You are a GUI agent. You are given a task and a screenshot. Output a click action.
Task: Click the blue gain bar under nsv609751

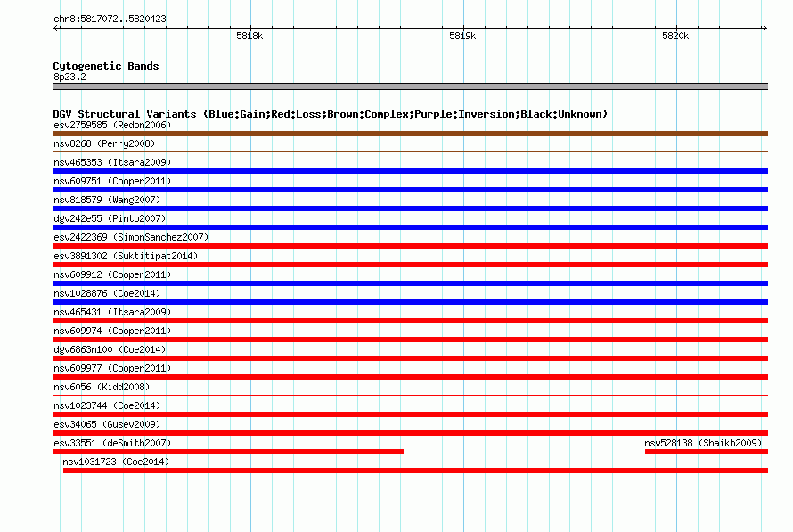pos(410,190)
